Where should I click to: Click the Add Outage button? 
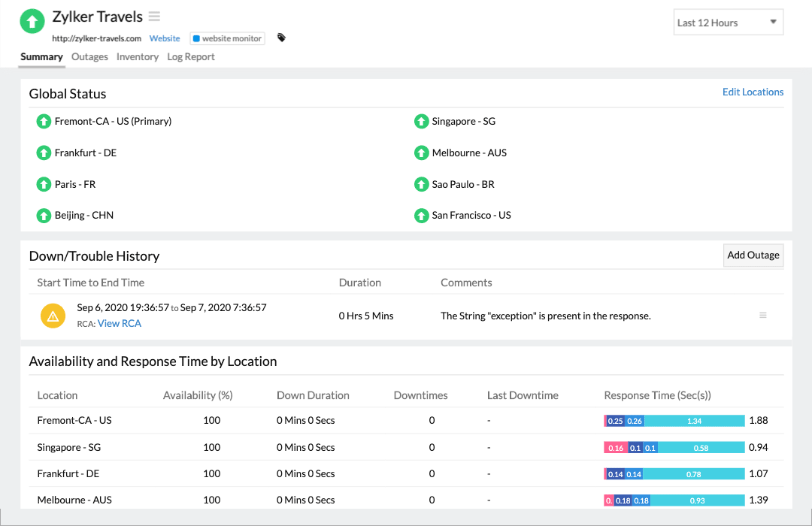click(753, 255)
